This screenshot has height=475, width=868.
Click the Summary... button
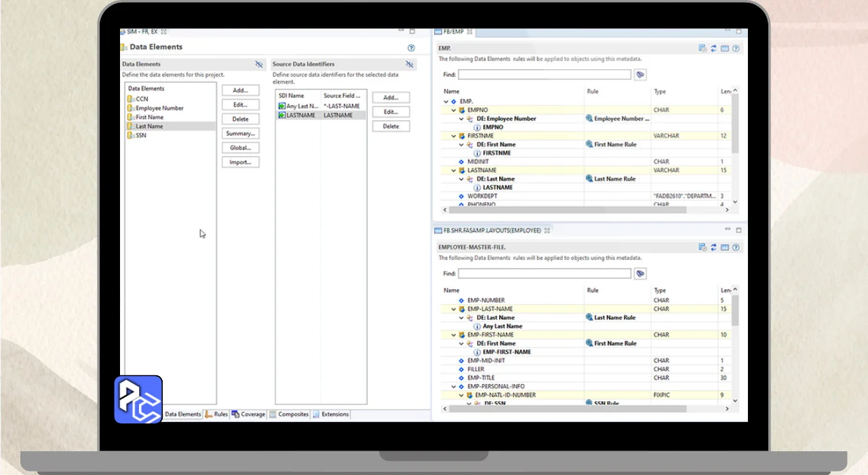[240, 134]
